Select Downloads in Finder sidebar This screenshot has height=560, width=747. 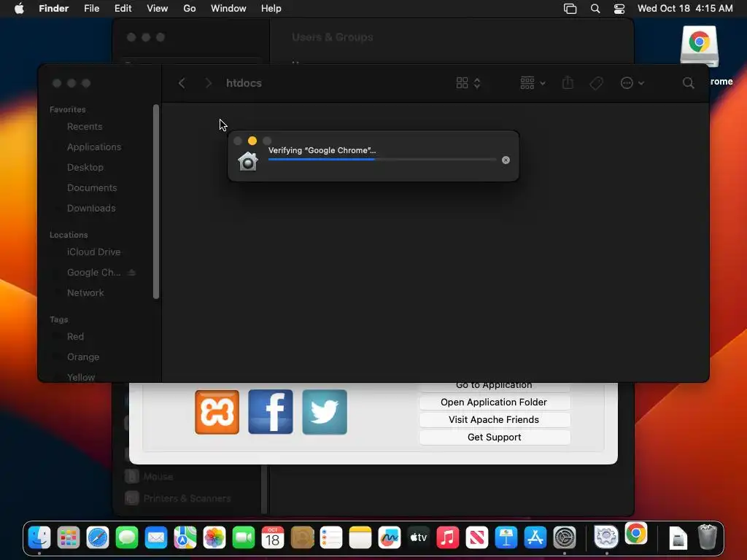[x=91, y=209]
